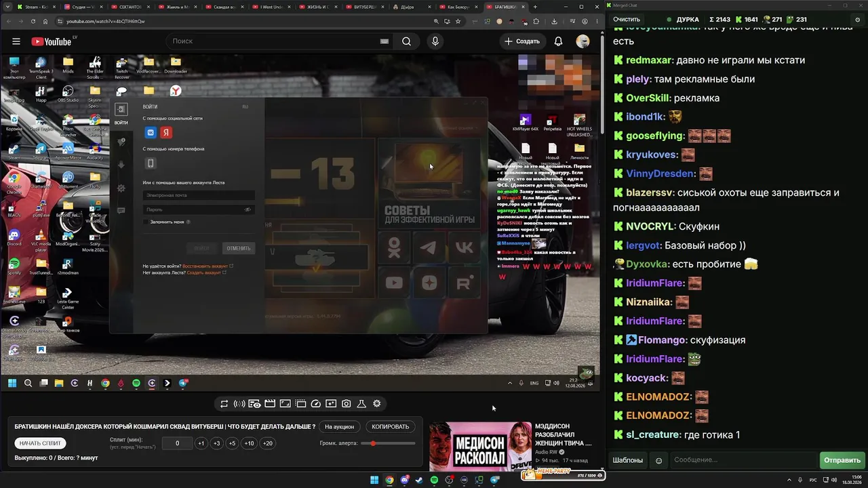
Task: Open the "Шаблоны" templates button
Action: (628, 461)
